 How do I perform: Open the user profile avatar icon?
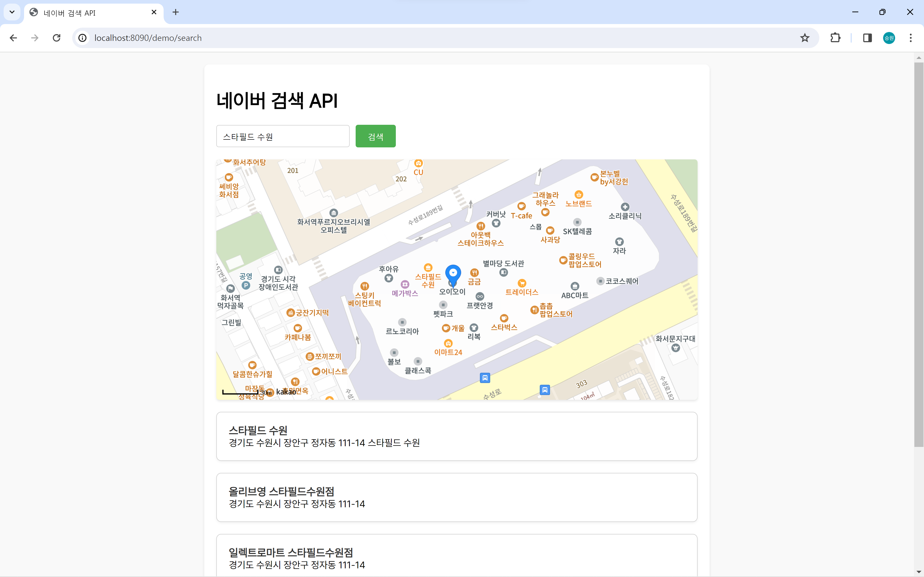click(889, 38)
